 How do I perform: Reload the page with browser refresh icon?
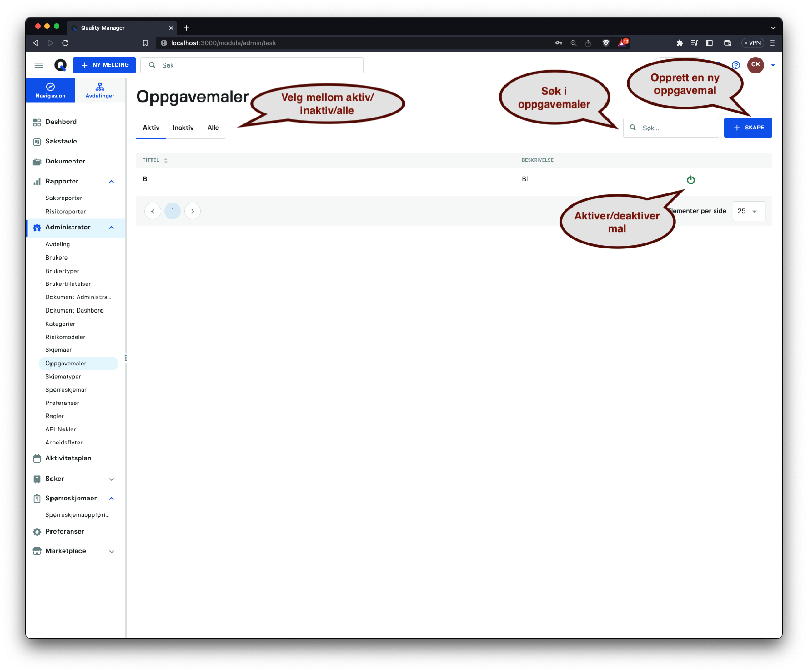tap(65, 43)
